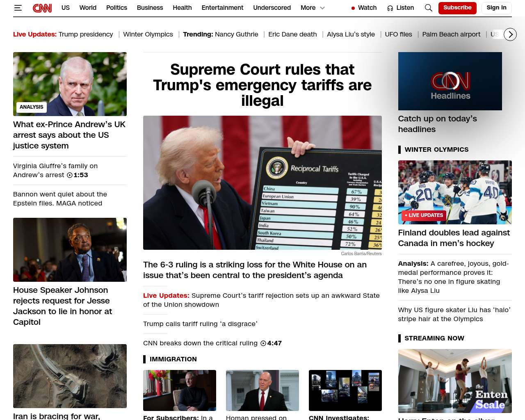Open the Underscored section
Viewport: 525px width, 420px height.
click(x=272, y=8)
